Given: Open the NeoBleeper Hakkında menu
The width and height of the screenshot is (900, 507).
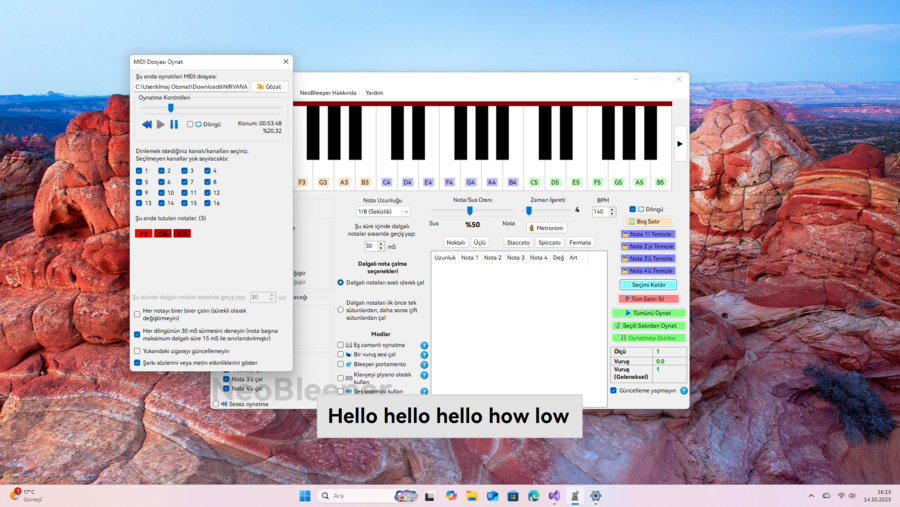Looking at the screenshot, I should tap(329, 92).
